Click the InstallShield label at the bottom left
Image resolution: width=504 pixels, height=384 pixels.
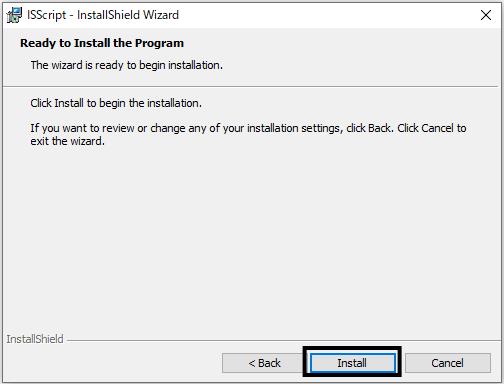(35, 339)
